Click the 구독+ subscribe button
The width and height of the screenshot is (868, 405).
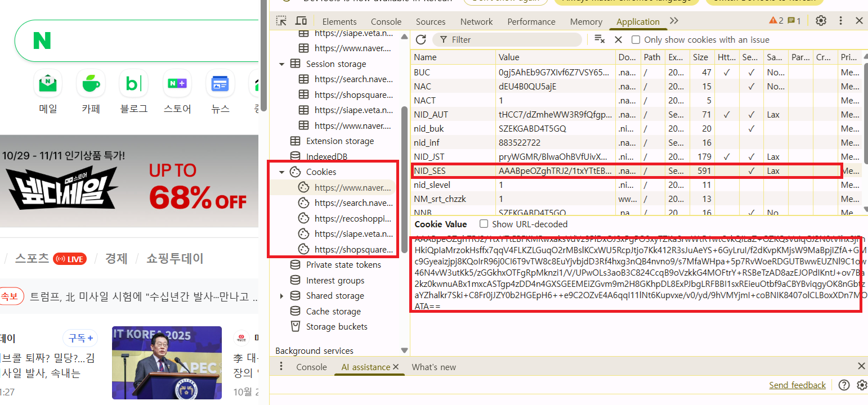click(x=80, y=338)
